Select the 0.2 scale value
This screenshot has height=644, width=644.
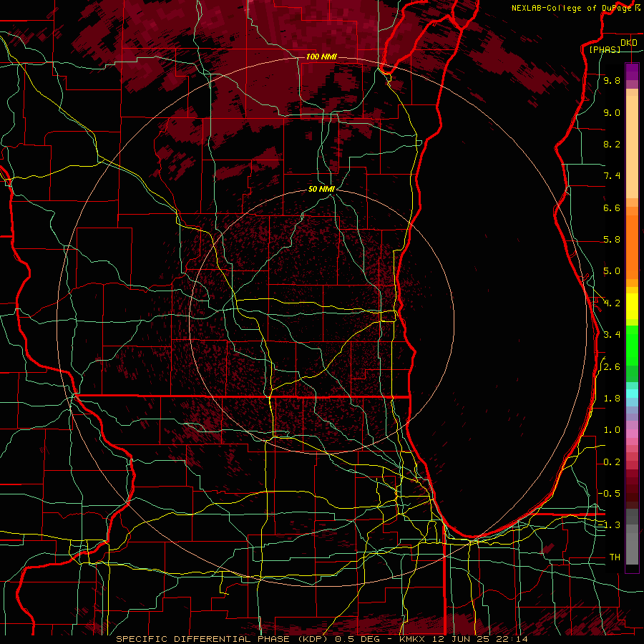[x=612, y=462]
